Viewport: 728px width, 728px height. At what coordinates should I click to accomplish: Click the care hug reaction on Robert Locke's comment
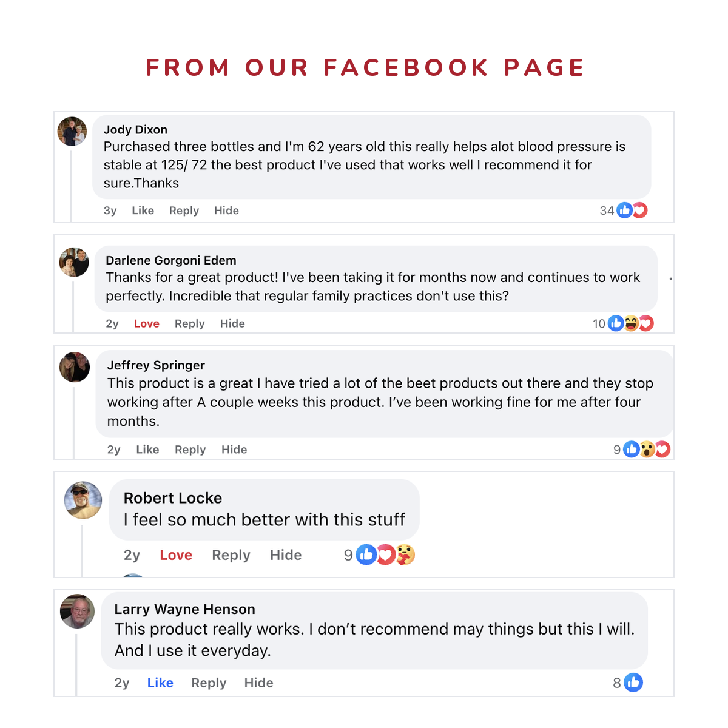[405, 554]
